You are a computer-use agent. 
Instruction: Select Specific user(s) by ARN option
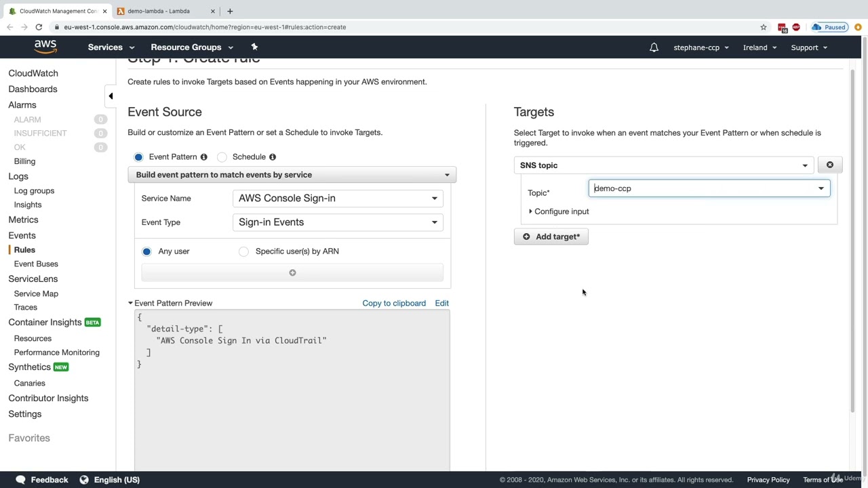[243, 251]
